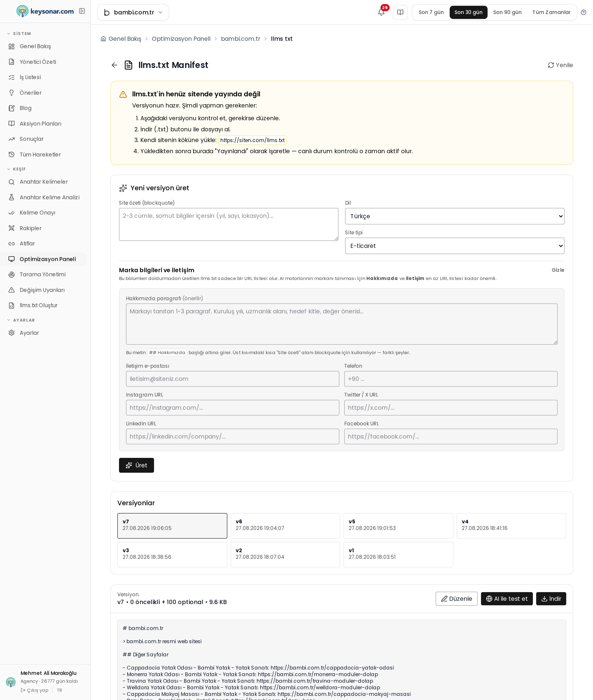The image size is (593, 700).
Task: Click the Değişim Uyarıları warning icon
Action: tap(12, 290)
